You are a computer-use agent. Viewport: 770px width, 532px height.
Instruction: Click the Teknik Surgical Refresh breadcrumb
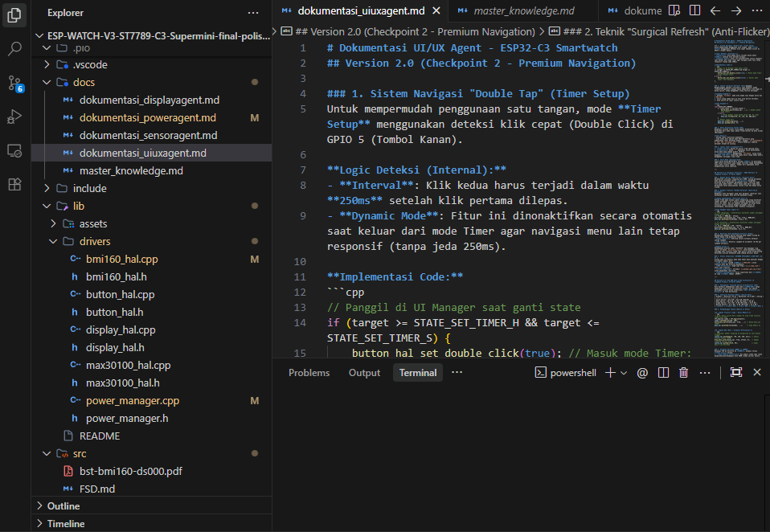point(659,31)
